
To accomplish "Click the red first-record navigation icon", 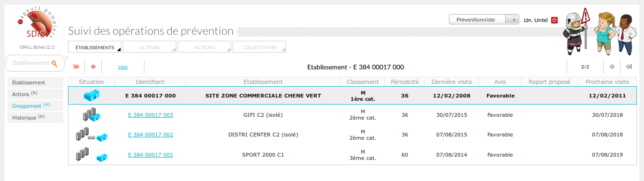I will point(76,67).
